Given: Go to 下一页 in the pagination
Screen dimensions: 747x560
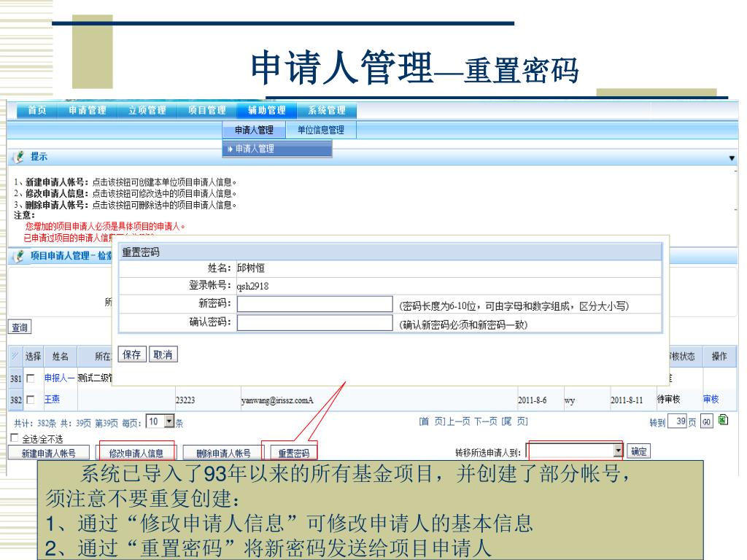Looking at the screenshot, I should click(x=485, y=421).
